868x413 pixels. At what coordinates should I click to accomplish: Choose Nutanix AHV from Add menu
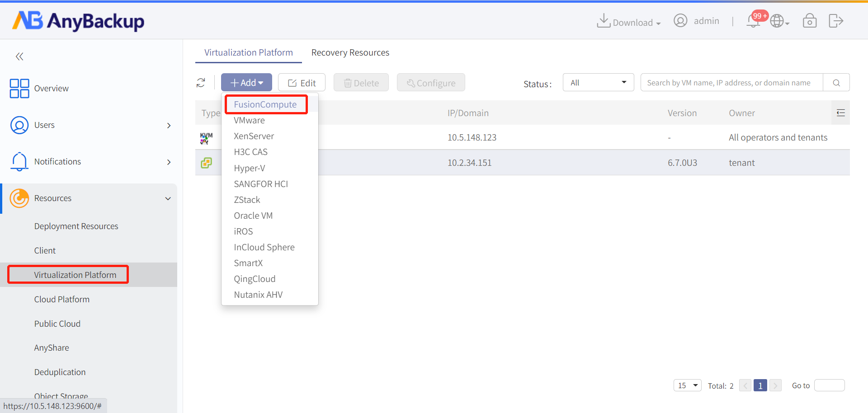tap(258, 295)
